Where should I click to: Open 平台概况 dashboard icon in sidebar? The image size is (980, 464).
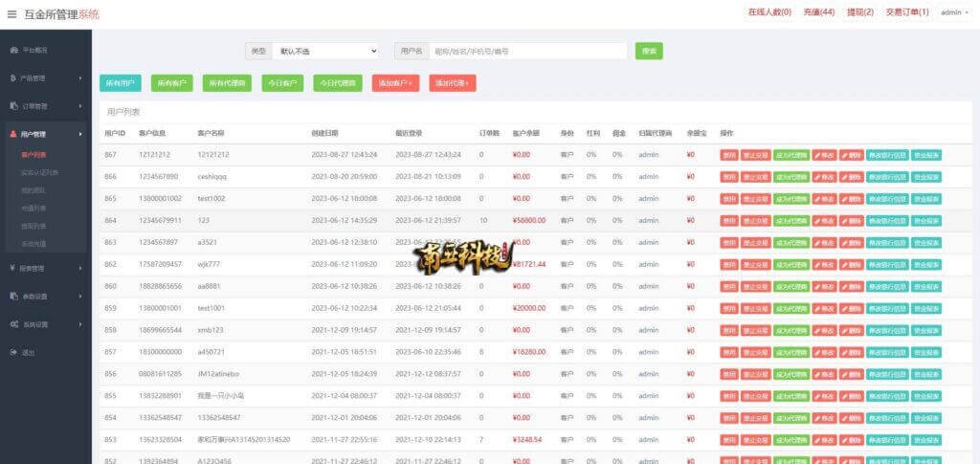13,49
